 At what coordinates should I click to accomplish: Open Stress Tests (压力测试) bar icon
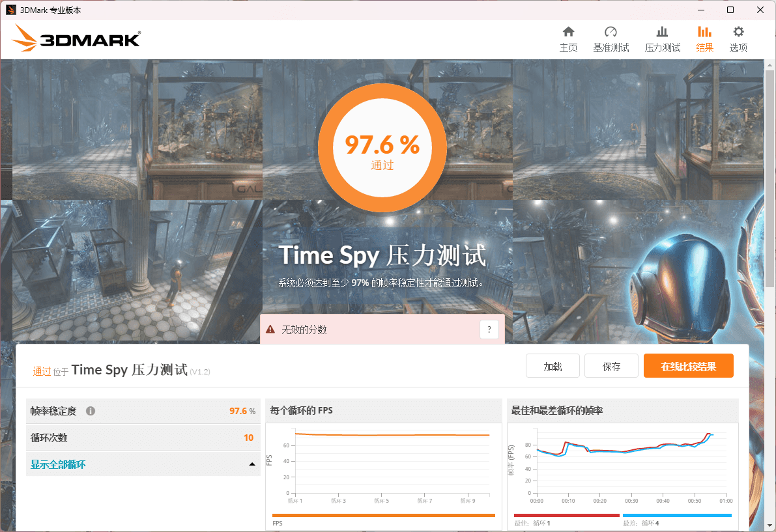662,33
